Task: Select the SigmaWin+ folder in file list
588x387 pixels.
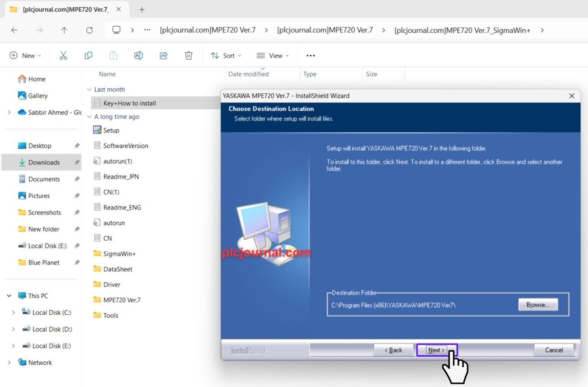Action: click(x=119, y=254)
